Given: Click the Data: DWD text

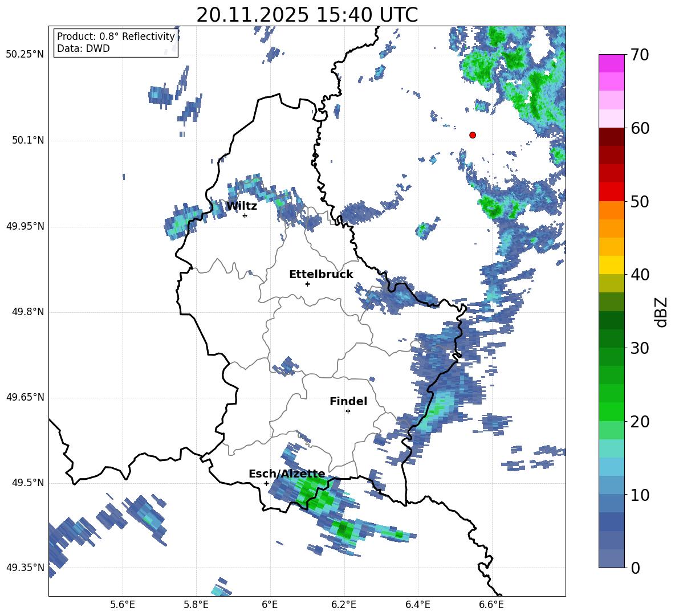Looking at the screenshot, I should (x=83, y=48).
